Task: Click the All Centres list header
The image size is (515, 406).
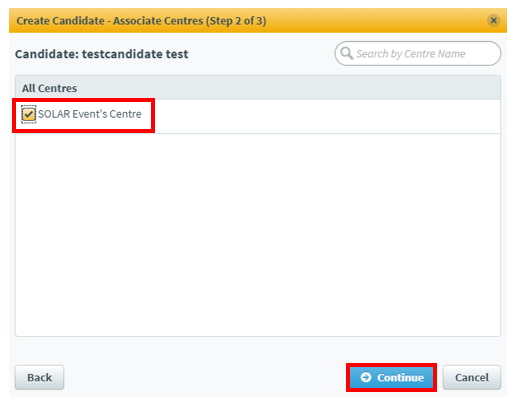Action: click(x=258, y=88)
